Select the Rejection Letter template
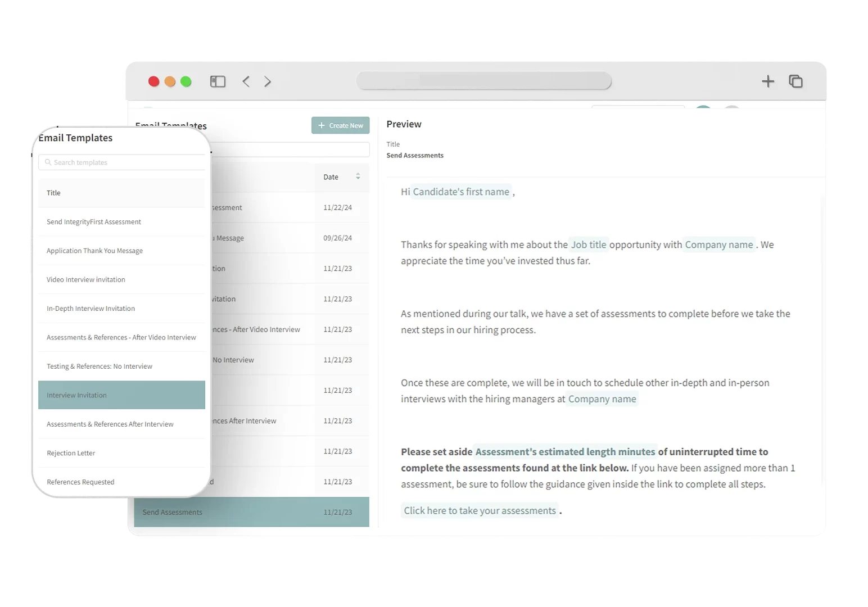Screen dimensions: 868x607 click(71, 453)
